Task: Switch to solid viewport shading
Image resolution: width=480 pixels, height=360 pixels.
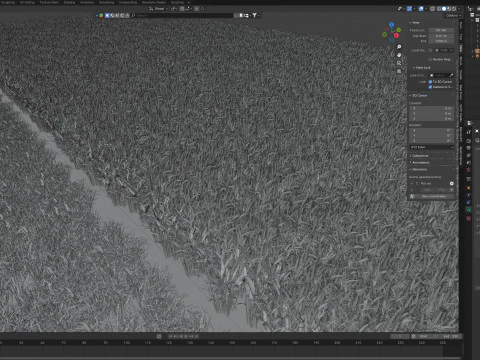Action: (x=444, y=9)
